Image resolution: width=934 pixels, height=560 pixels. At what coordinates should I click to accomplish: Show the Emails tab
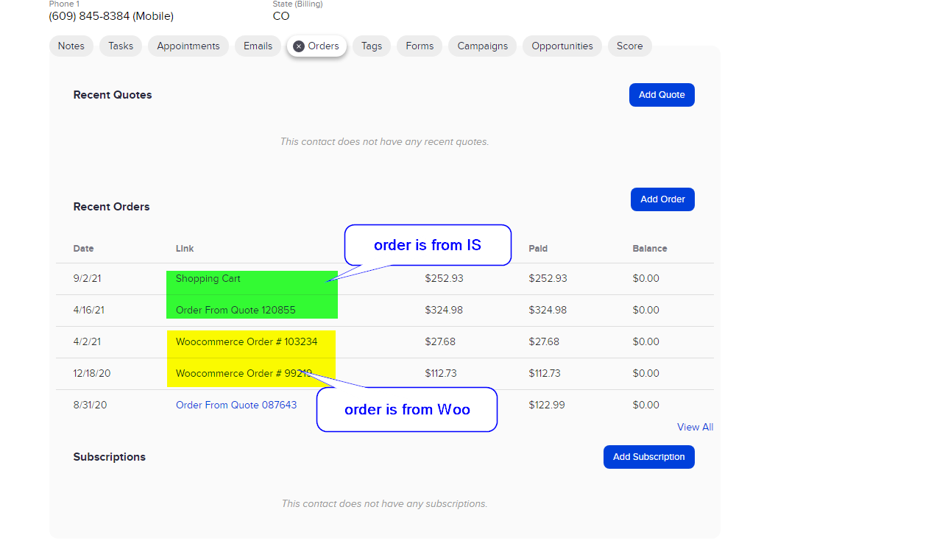click(258, 46)
